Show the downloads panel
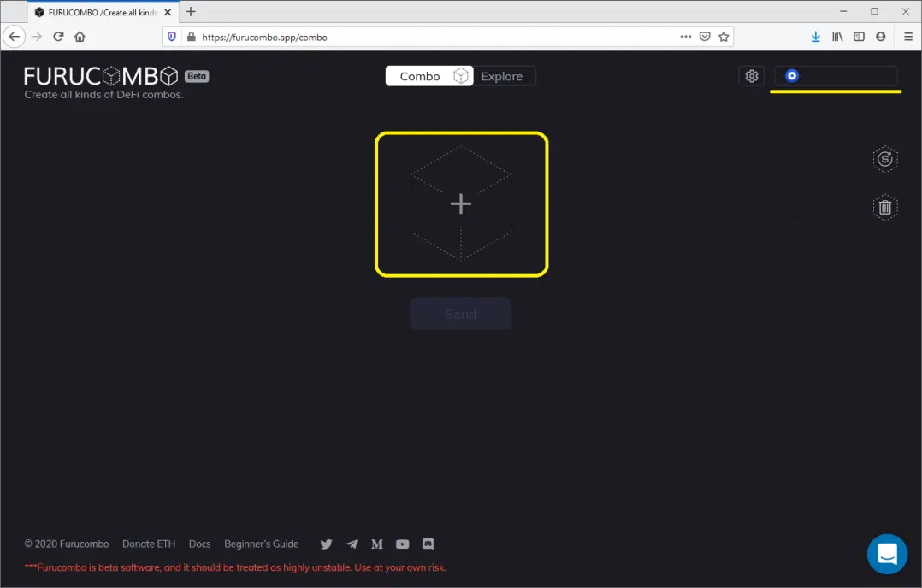 tap(816, 37)
